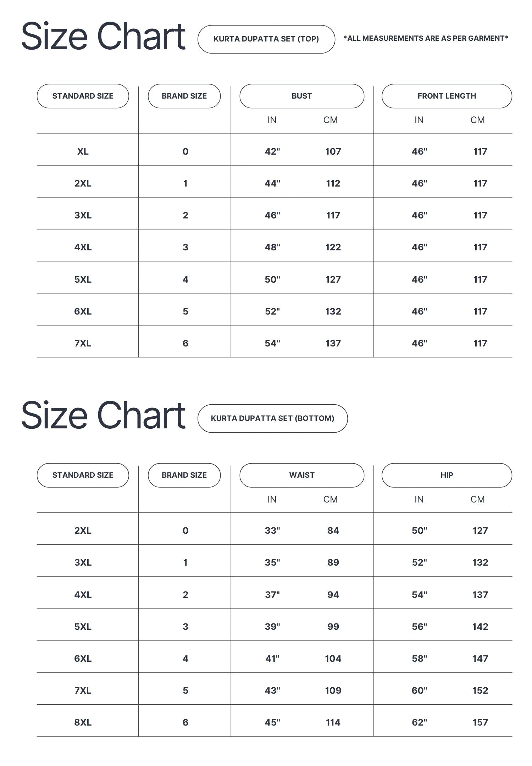Select the Front Length column header
This screenshot has width=532, height=766.
click(x=447, y=96)
